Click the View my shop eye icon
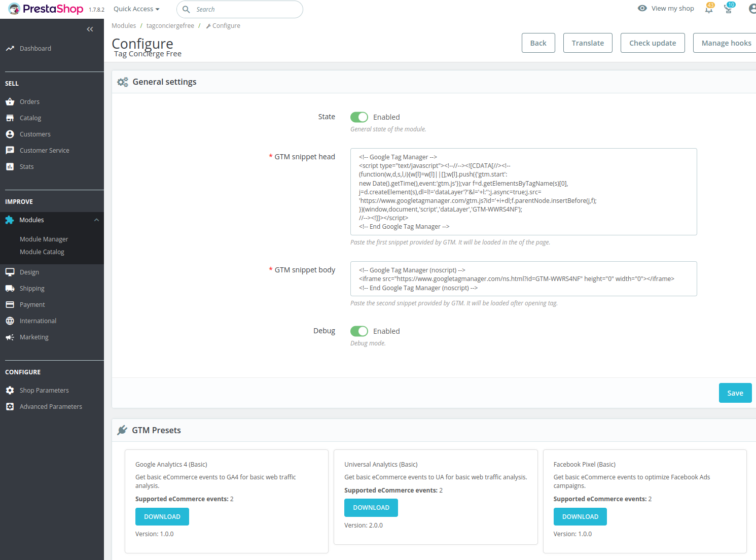 642,8
